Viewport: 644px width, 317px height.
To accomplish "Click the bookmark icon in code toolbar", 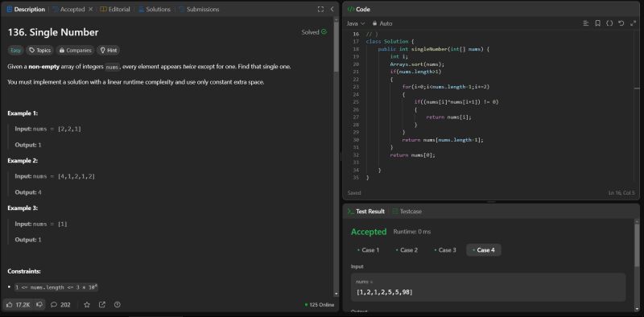I will (x=597, y=23).
